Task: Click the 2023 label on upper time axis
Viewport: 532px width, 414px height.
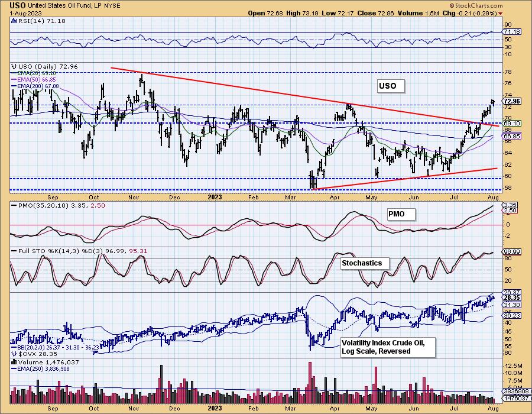Action: (215, 197)
